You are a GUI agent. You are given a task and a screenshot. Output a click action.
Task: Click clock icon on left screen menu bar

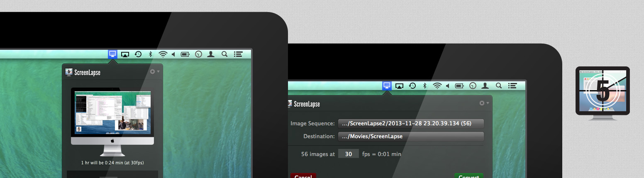click(199, 54)
